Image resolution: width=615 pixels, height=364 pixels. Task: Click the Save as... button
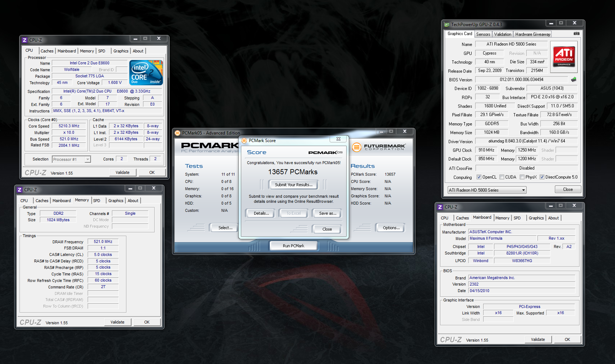point(327,213)
